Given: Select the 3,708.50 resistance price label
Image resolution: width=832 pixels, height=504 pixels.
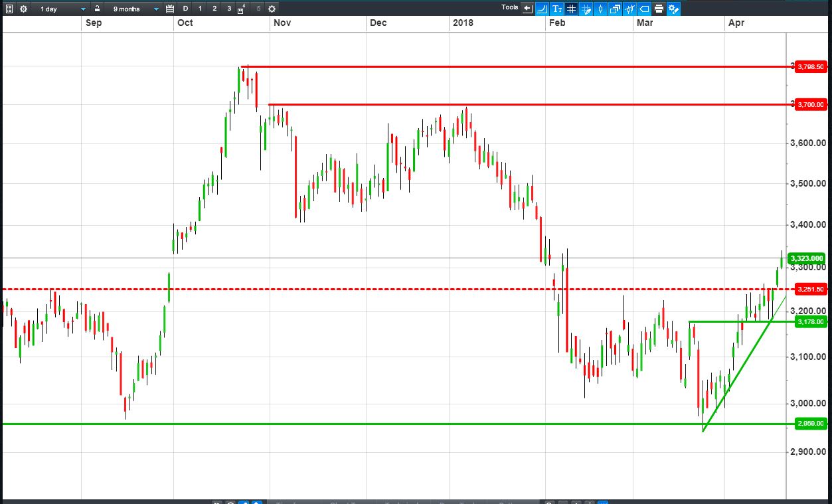Looking at the screenshot, I should point(811,66).
